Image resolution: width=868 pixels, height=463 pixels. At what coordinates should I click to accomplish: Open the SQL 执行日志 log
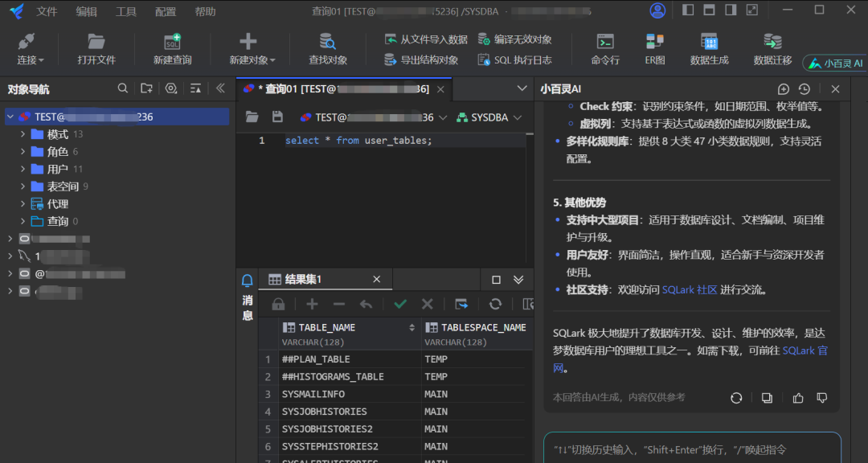coord(515,59)
